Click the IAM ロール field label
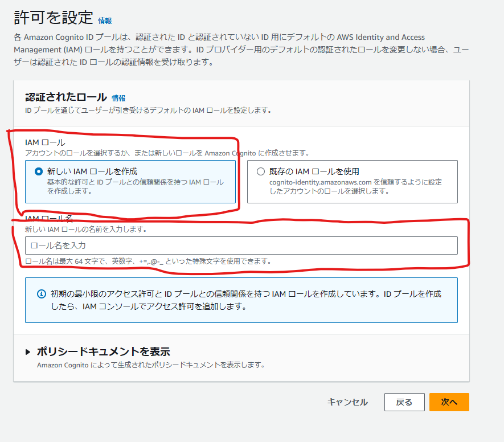 [45, 142]
